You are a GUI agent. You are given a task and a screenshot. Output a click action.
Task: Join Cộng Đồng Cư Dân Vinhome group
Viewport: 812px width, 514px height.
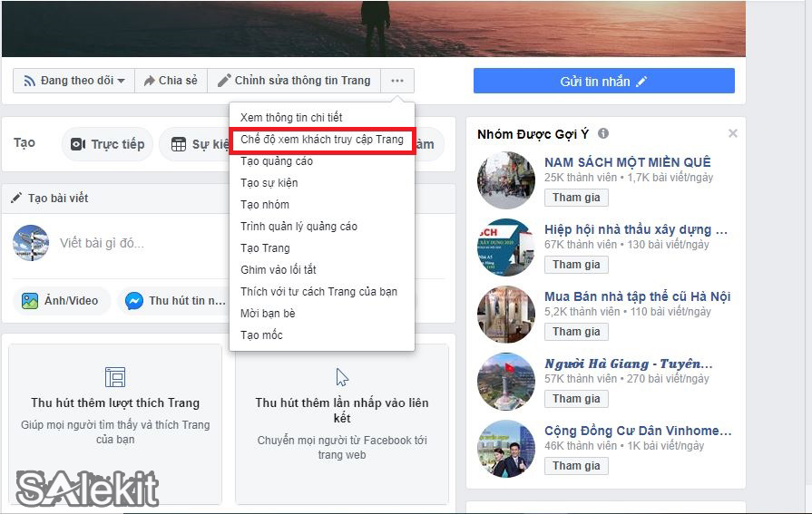[576, 466]
